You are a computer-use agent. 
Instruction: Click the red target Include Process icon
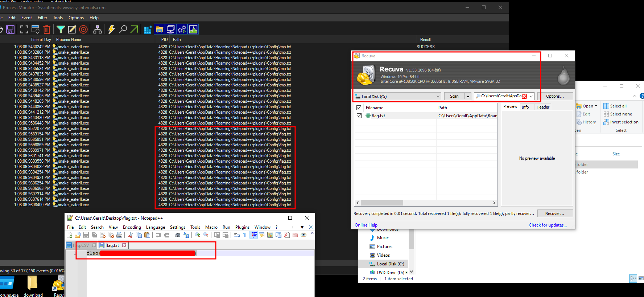click(83, 29)
